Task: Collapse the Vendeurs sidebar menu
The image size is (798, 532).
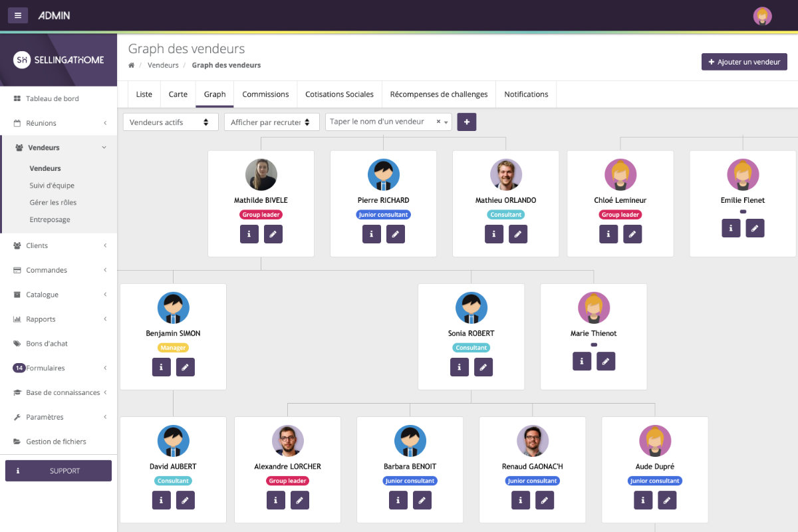Action: tap(59, 148)
